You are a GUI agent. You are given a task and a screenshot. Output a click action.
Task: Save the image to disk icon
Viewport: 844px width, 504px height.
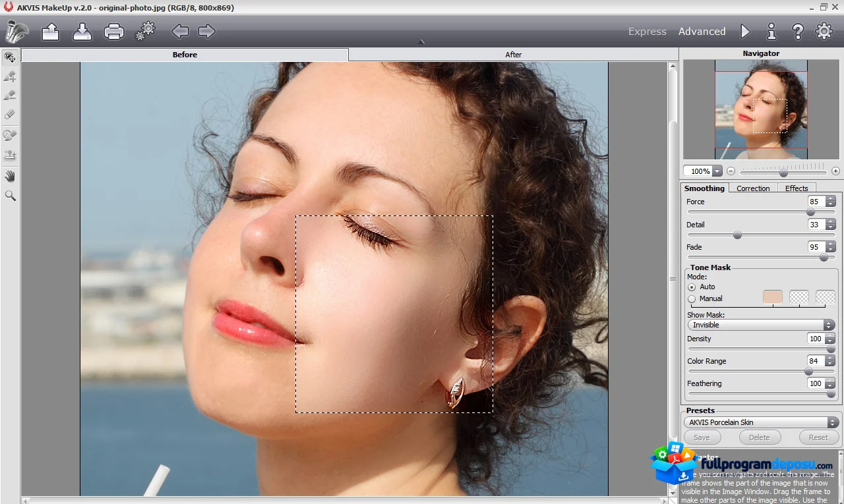[x=82, y=31]
